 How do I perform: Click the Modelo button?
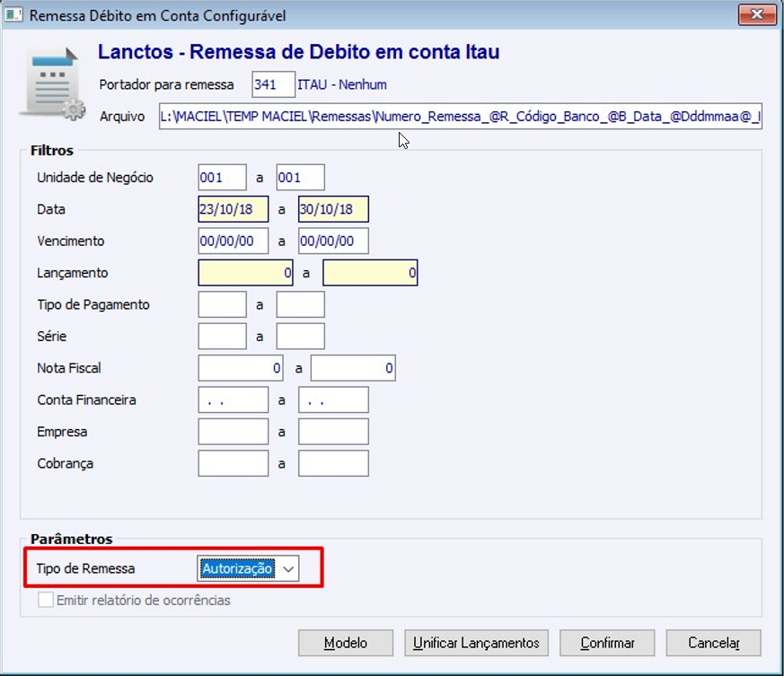346,643
